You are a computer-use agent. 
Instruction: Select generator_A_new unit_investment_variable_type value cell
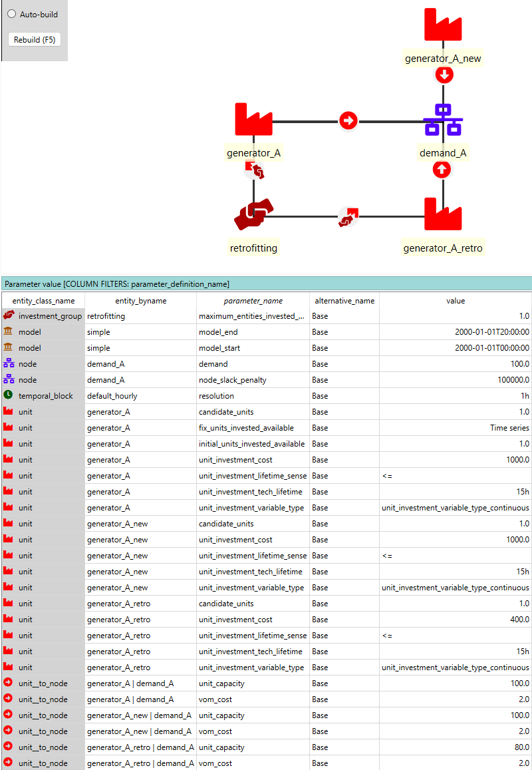pos(456,588)
